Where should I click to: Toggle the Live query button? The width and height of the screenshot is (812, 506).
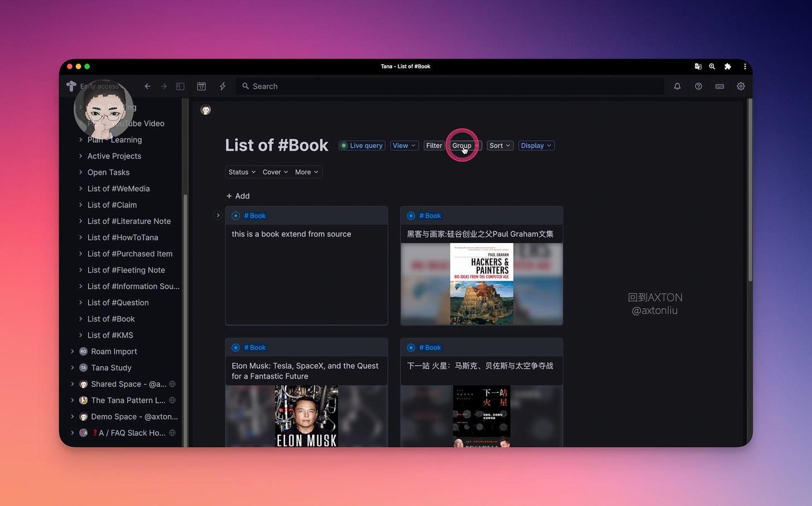362,145
